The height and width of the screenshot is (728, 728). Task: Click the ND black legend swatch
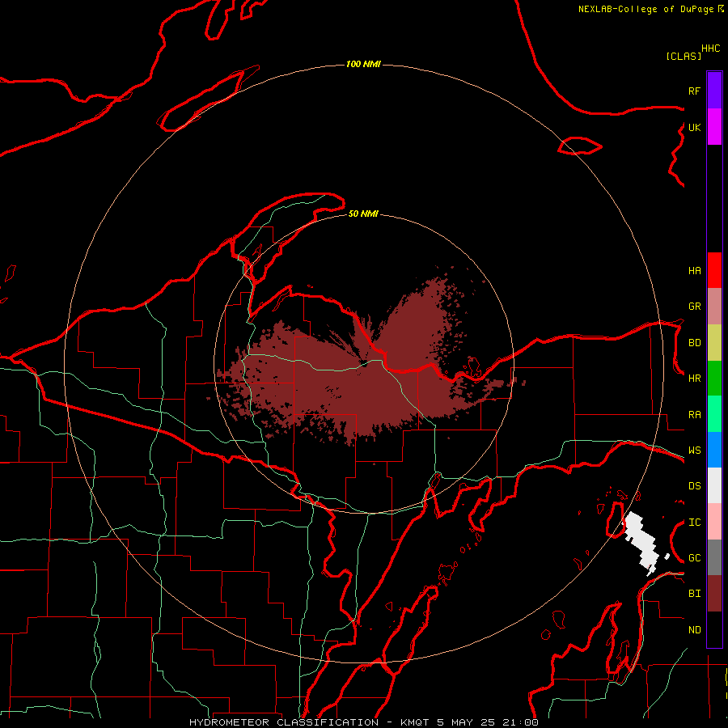click(714, 629)
